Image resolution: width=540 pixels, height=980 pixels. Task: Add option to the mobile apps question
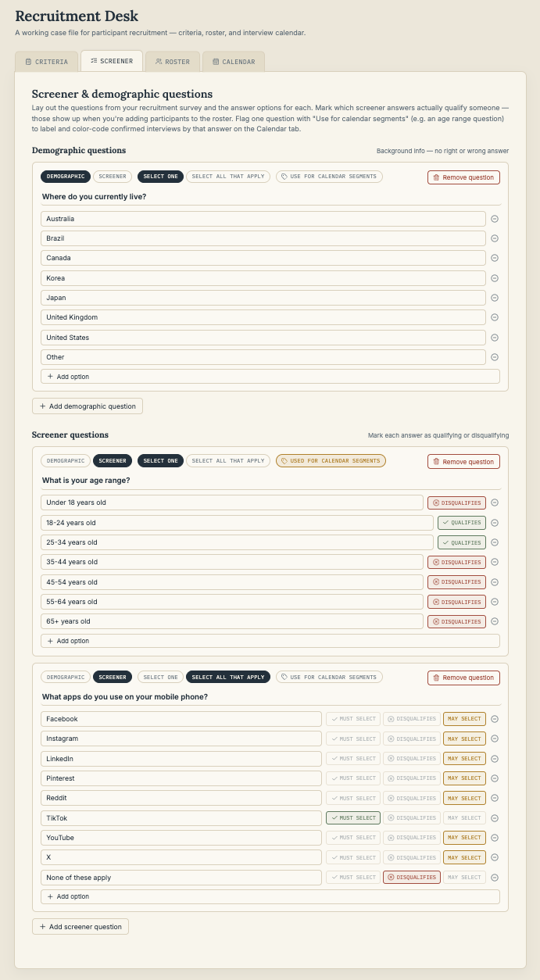point(270,897)
